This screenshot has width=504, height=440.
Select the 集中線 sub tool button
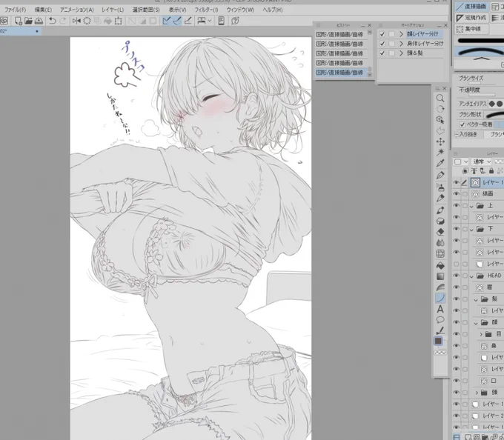tap(472, 29)
